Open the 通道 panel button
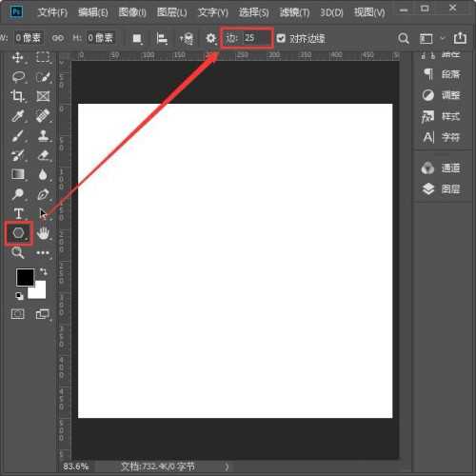This screenshot has height=476, width=476. (441, 168)
